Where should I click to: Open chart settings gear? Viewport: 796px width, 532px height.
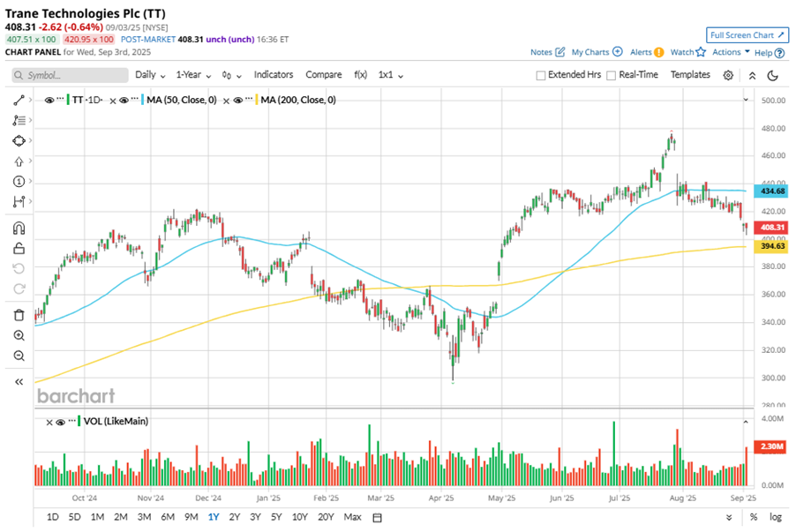click(728, 75)
